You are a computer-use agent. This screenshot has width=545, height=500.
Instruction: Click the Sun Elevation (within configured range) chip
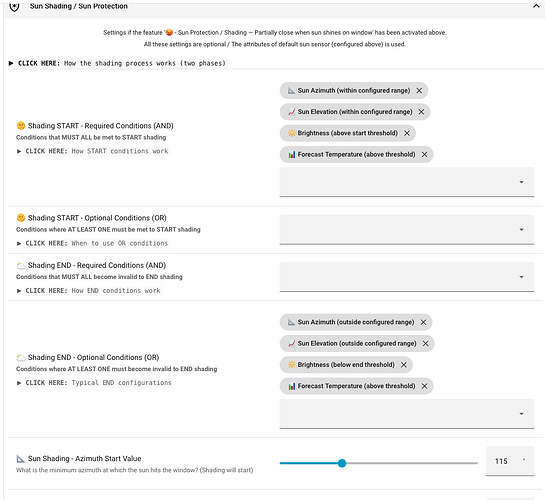point(355,112)
